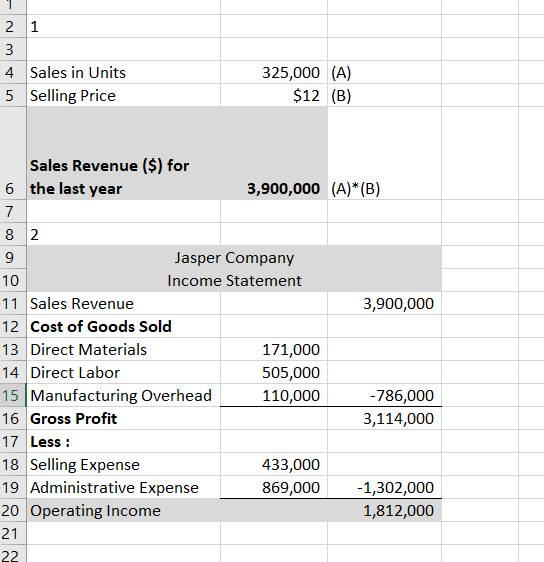Select the 'Direct Materials' label cell
Viewport: 544px width, 562px height.
point(124,349)
